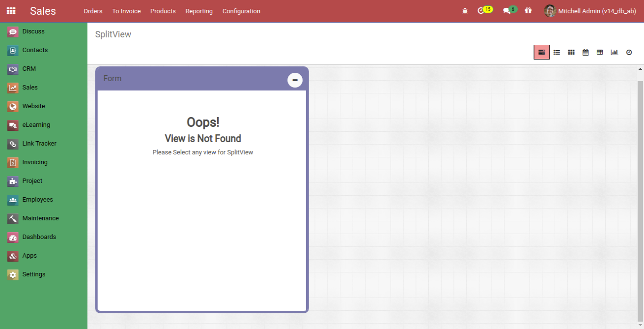Open the calendar view
Screen dimensions: 644x329
coord(586,52)
